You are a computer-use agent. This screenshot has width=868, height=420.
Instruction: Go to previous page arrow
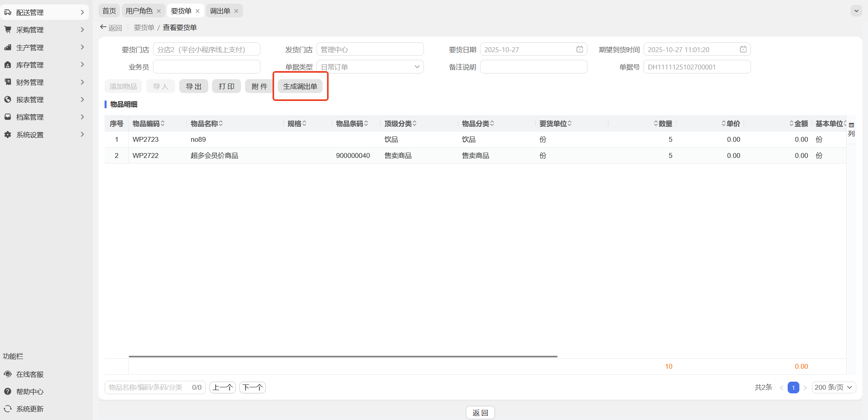782,388
